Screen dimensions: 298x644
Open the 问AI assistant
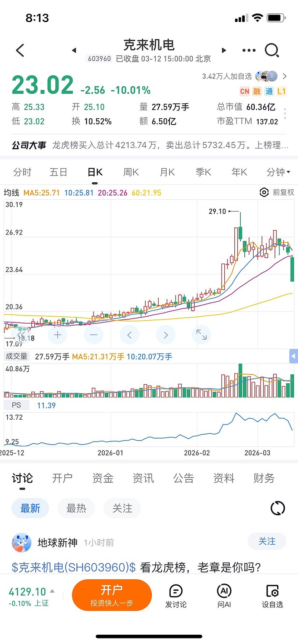[x=224, y=596]
